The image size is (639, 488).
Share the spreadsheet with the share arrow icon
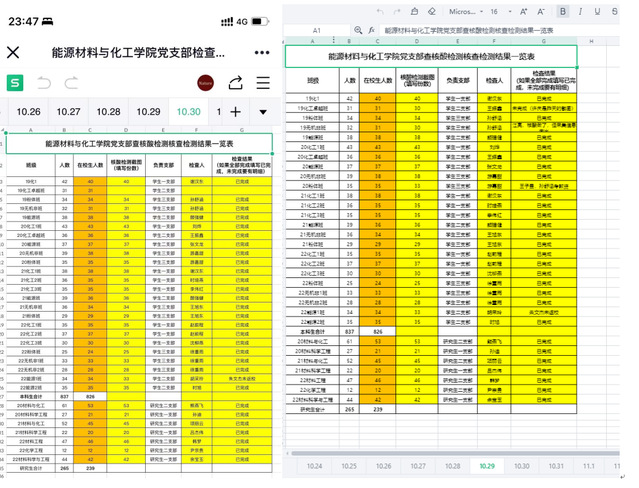coord(236,82)
